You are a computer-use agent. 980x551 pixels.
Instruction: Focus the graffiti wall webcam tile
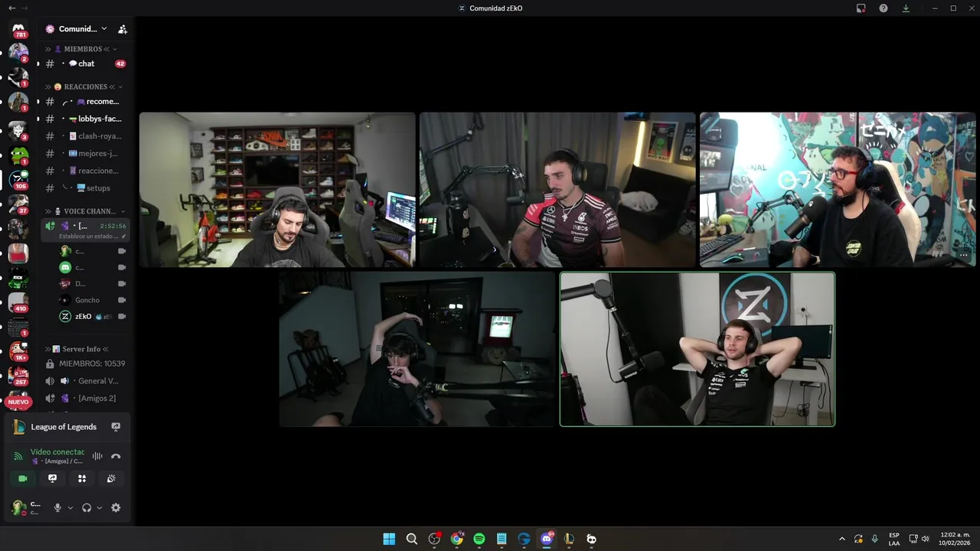pos(838,190)
